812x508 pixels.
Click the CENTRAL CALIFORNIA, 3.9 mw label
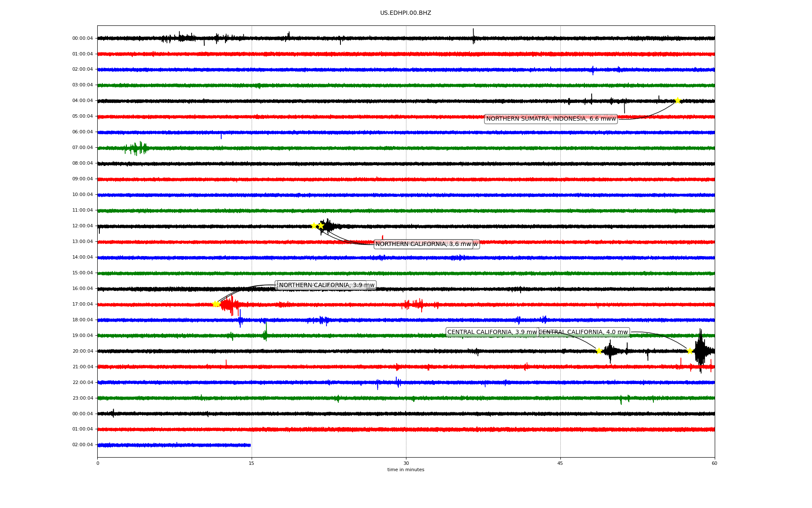pyautogui.click(x=491, y=332)
